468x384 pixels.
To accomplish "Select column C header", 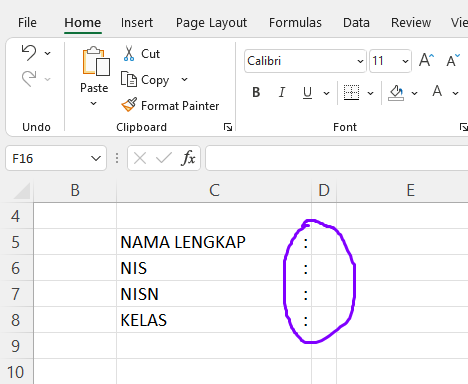I will tap(214, 191).
